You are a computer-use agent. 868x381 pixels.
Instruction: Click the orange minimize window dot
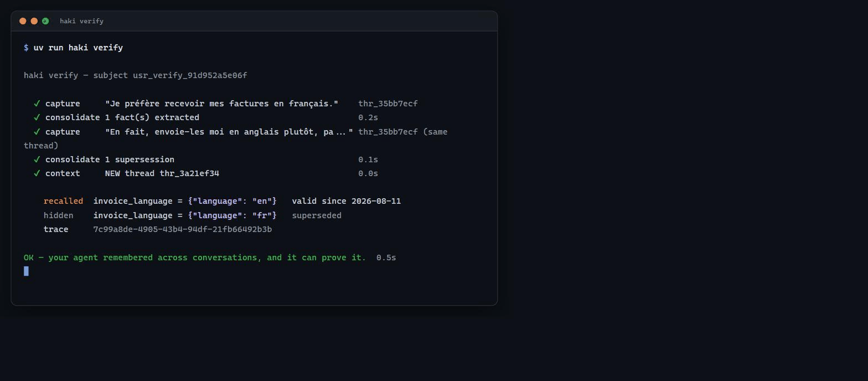(34, 21)
